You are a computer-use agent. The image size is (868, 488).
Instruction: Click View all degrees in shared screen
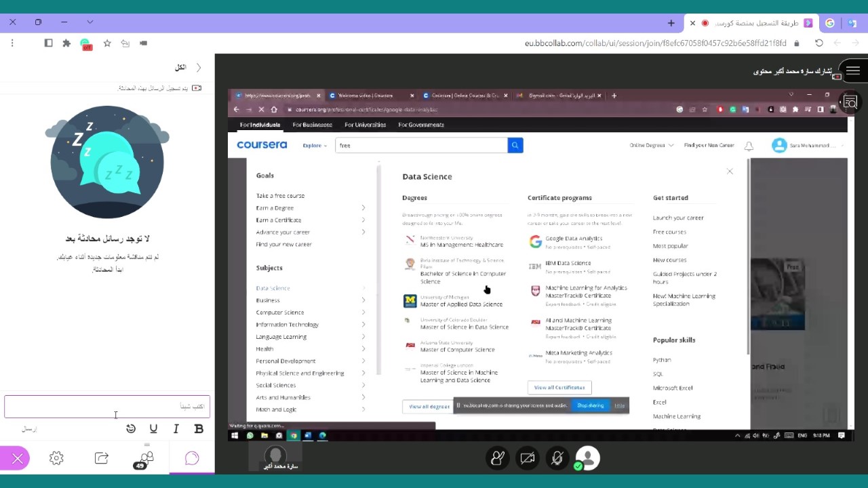[x=429, y=407]
